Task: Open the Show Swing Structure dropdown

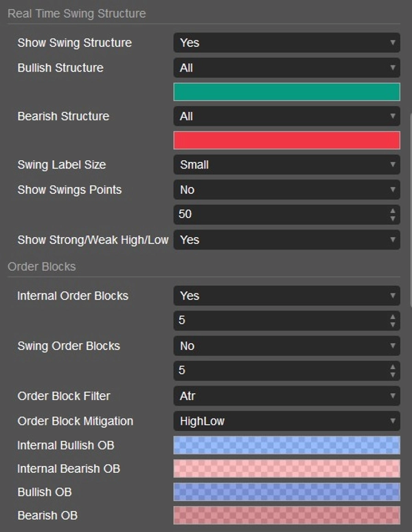Action: (286, 43)
